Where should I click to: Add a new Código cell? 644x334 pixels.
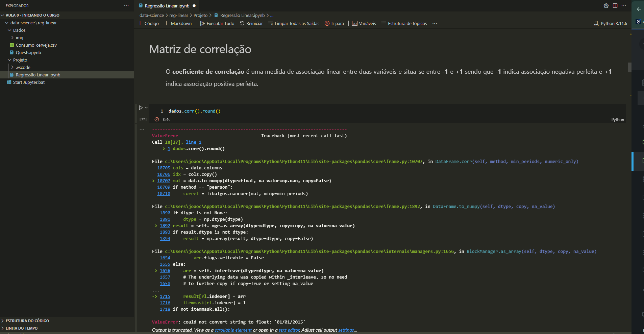pos(148,23)
